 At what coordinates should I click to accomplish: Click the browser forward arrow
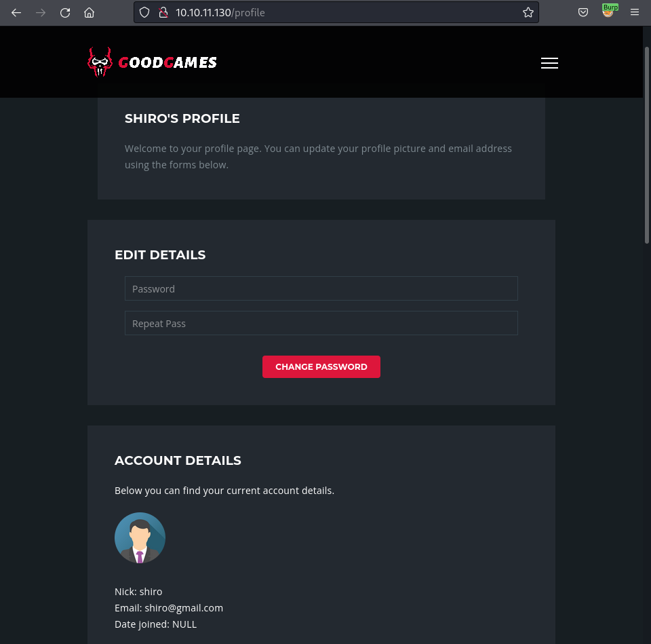pos(41,12)
